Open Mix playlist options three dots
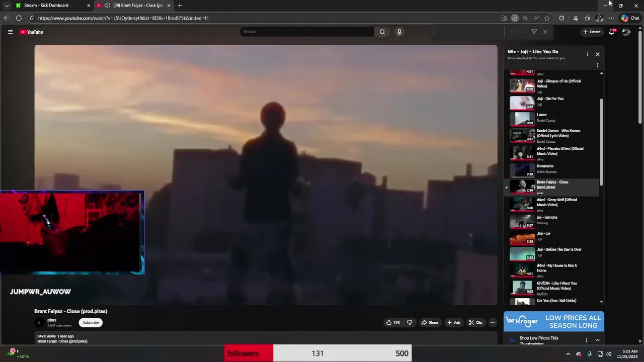 click(587, 54)
